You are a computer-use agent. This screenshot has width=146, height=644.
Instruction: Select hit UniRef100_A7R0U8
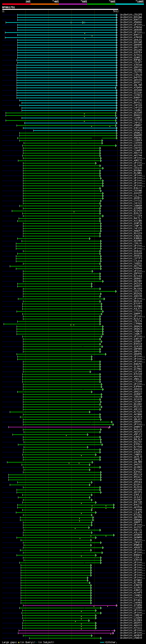pyautogui.click(x=131, y=65)
